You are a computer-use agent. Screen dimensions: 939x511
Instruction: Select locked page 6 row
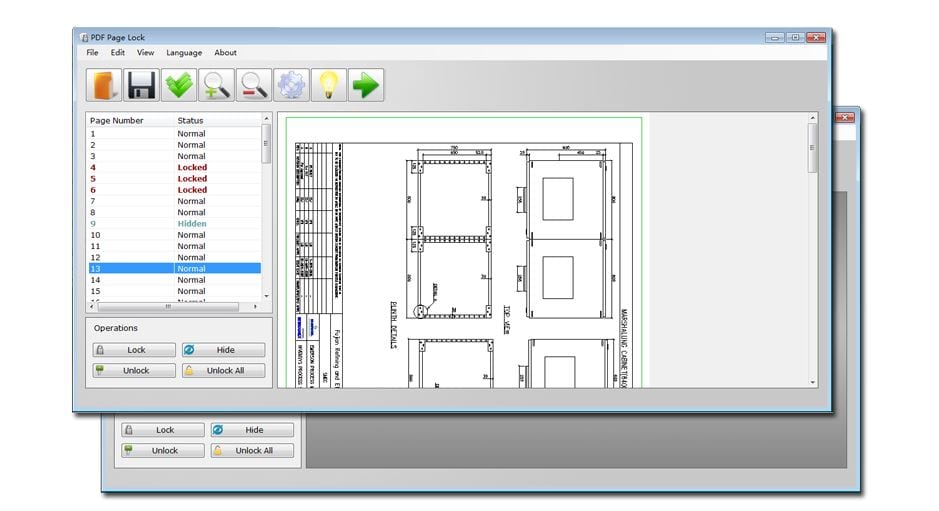click(x=175, y=190)
